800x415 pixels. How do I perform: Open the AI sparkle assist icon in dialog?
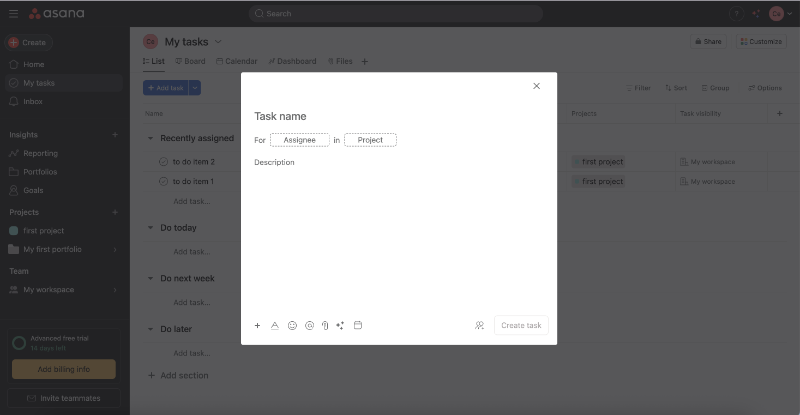[340, 325]
